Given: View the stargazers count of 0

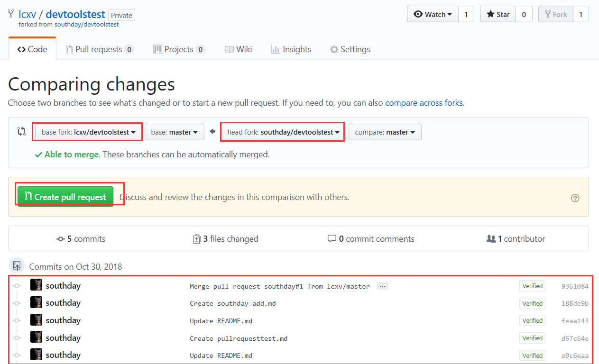Looking at the screenshot, I should (x=524, y=14).
